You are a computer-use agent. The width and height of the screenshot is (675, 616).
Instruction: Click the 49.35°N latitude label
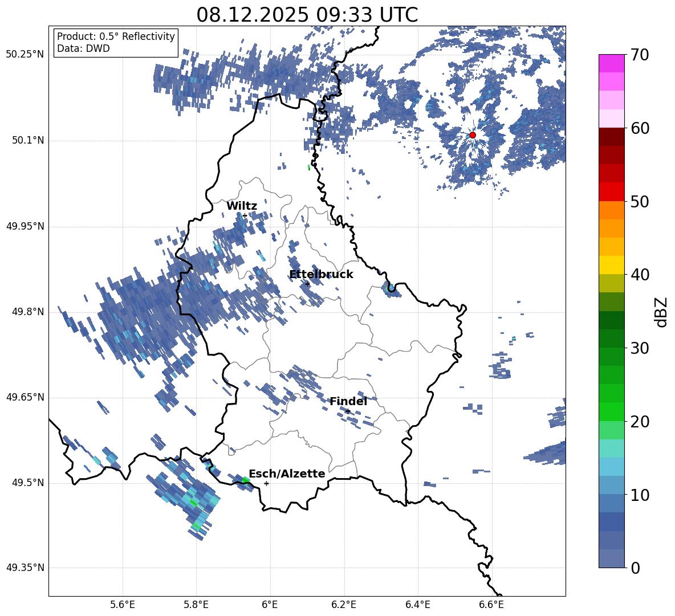pyautogui.click(x=25, y=568)
